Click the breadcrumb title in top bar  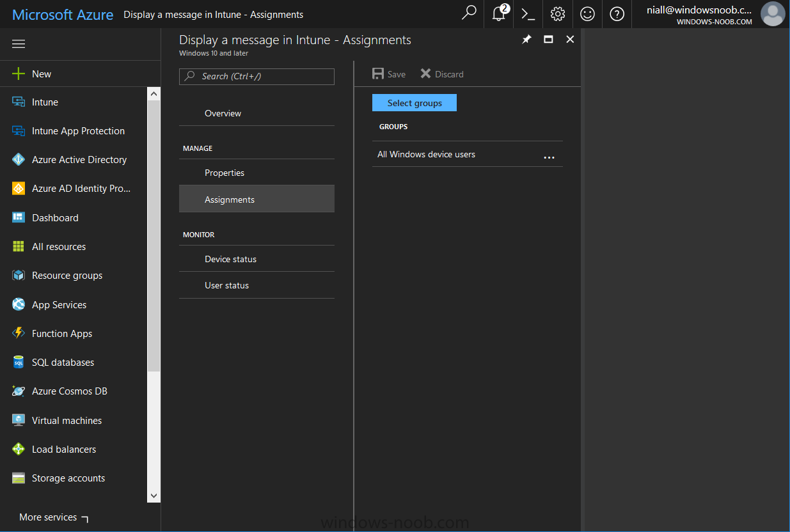(214, 14)
